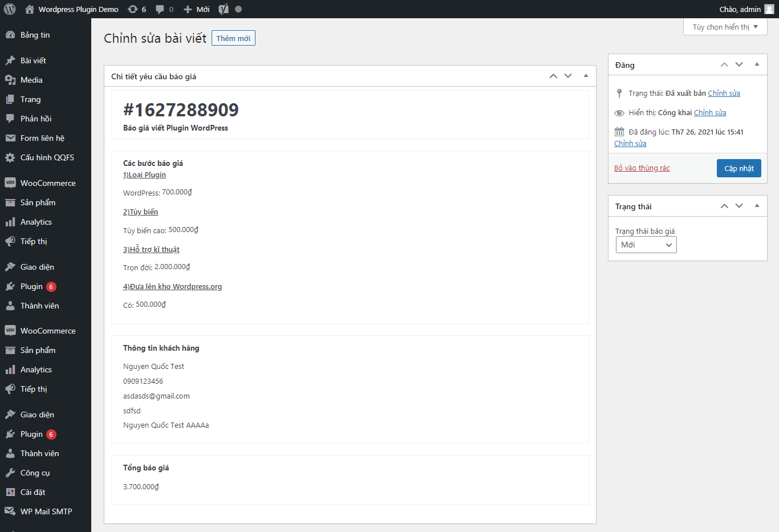Click the quote number #1627288909

tap(181, 109)
